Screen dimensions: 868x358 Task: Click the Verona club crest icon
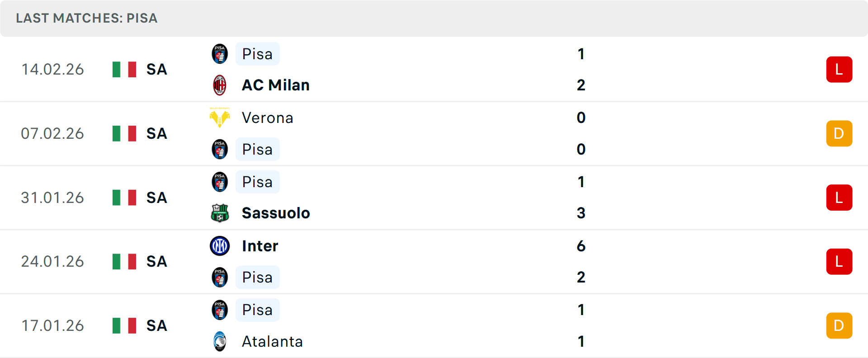220,118
